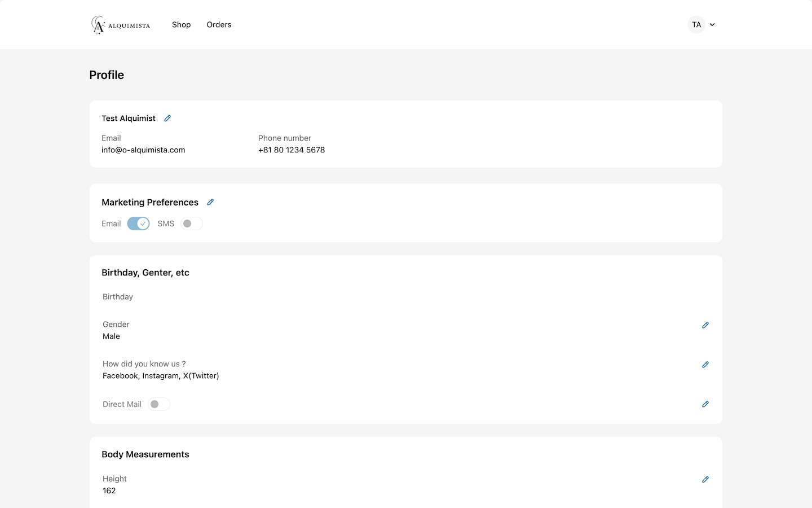Go to the Orders page

219,25
